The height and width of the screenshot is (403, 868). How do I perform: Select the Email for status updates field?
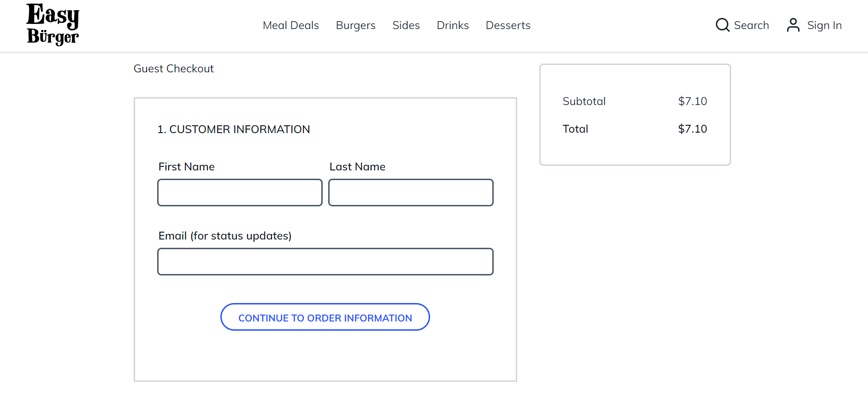coord(325,262)
